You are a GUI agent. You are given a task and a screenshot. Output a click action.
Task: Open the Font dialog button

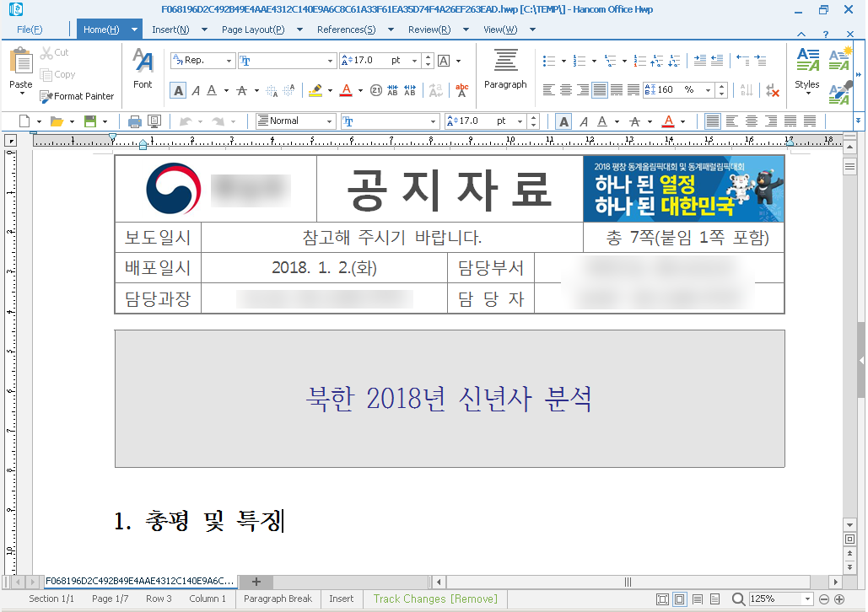click(x=143, y=68)
